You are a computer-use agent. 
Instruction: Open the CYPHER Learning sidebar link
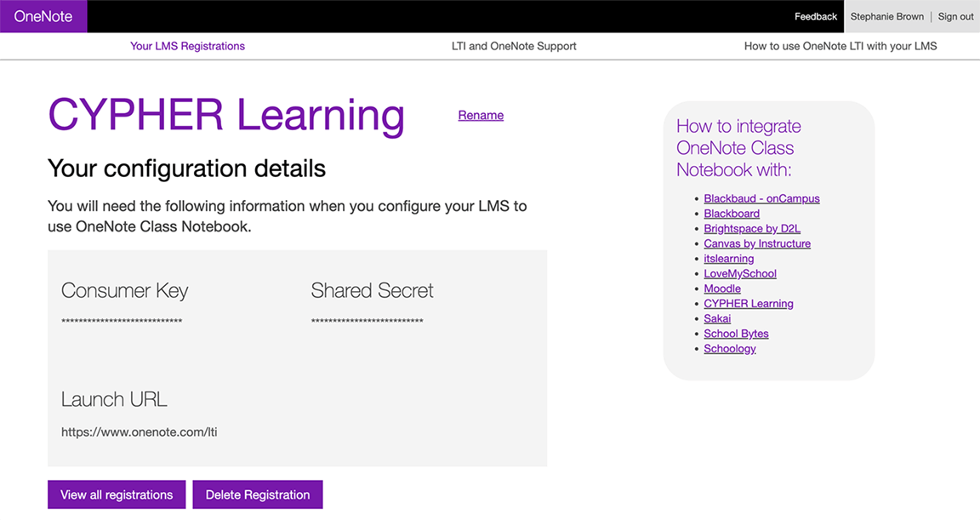click(x=748, y=304)
